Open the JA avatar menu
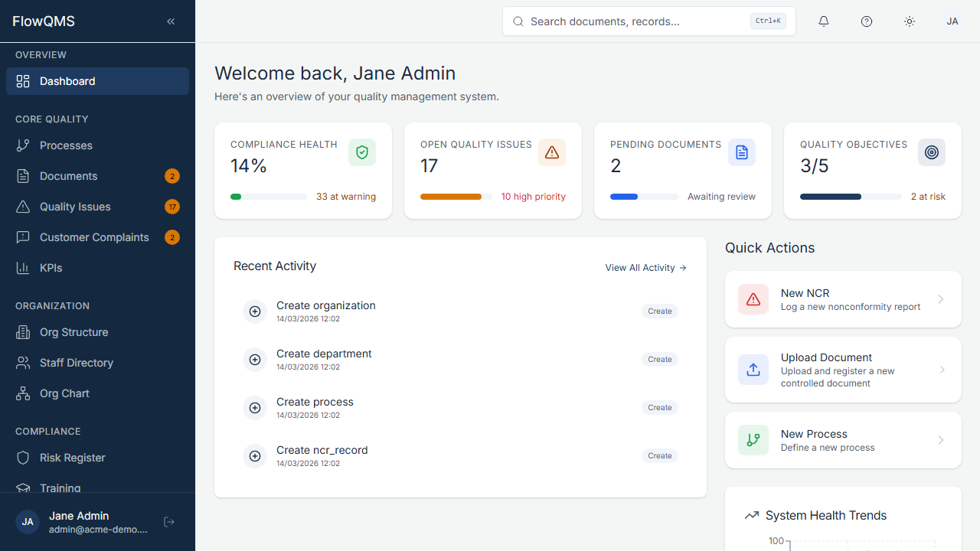This screenshot has height=551, width=980. [952, 21]
